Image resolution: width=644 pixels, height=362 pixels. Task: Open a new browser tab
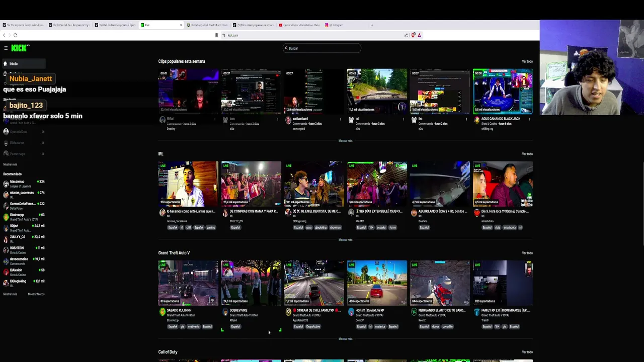[x=372, y=25]
